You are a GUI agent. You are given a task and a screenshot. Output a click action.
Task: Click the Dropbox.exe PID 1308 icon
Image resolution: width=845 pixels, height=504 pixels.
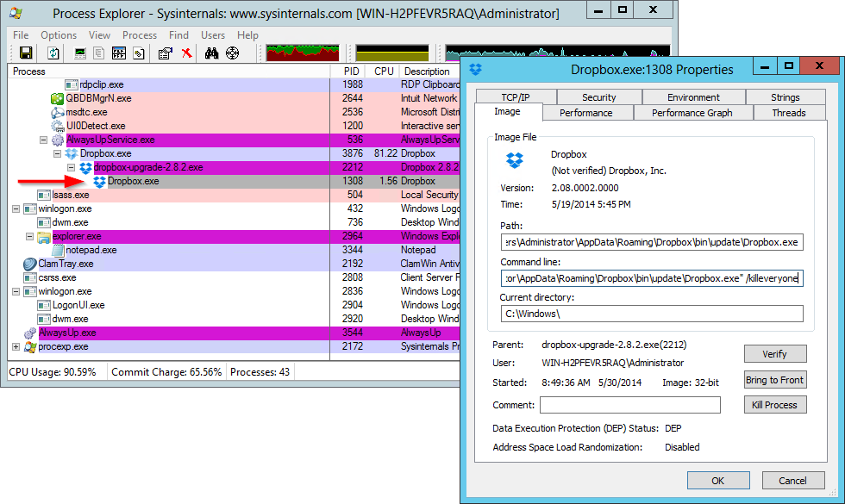(x=99, y=182)
